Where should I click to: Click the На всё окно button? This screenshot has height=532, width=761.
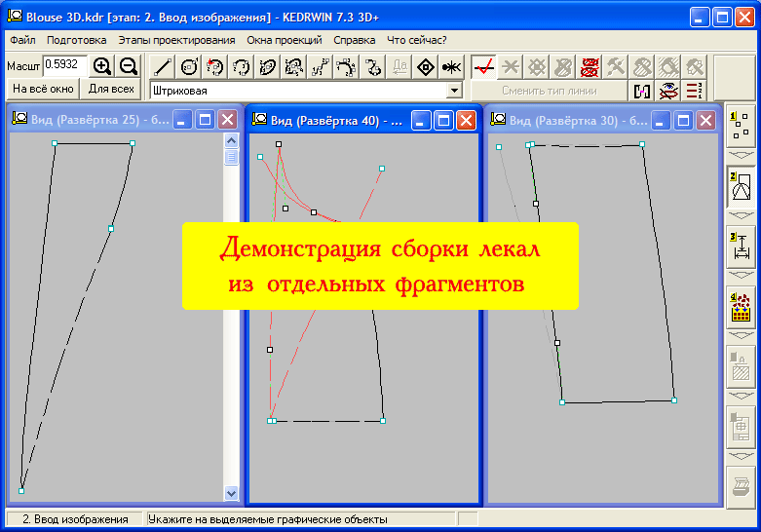[42, 89]
